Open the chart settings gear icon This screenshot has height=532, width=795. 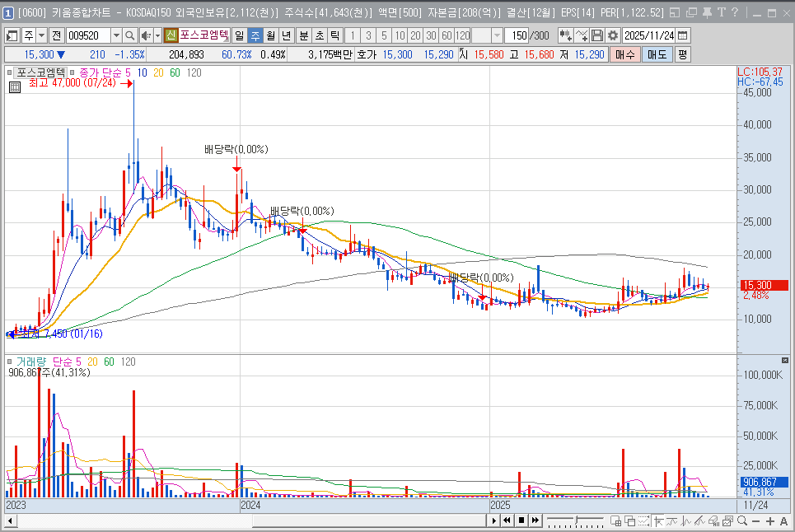pyautogui.click(x=613, y=35)
